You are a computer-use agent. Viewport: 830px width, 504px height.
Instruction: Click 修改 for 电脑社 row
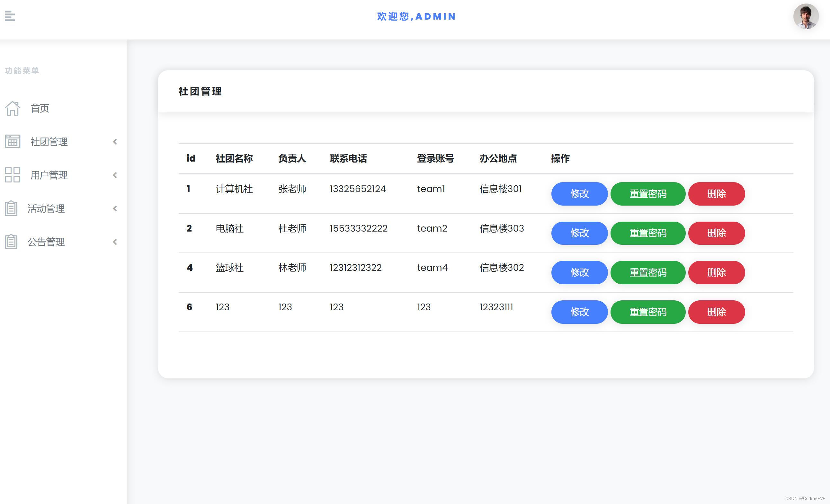(579, 233)
